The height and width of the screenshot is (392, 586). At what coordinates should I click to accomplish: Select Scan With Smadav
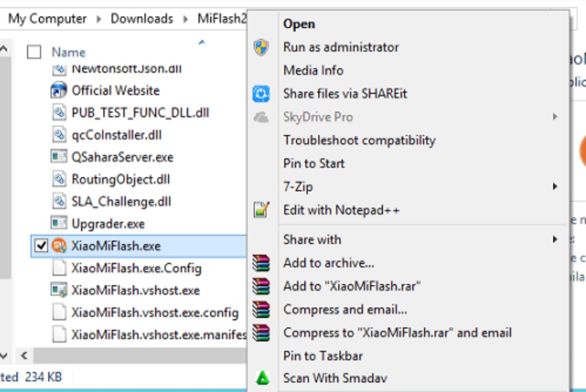(x=335, y=378)
